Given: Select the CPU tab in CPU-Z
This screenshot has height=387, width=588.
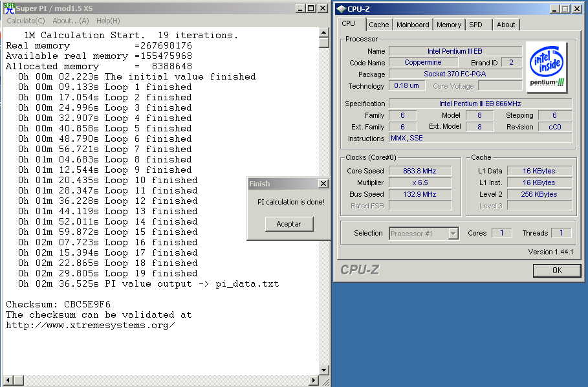Looking at the screenshot, I should (x=349, y=24).
